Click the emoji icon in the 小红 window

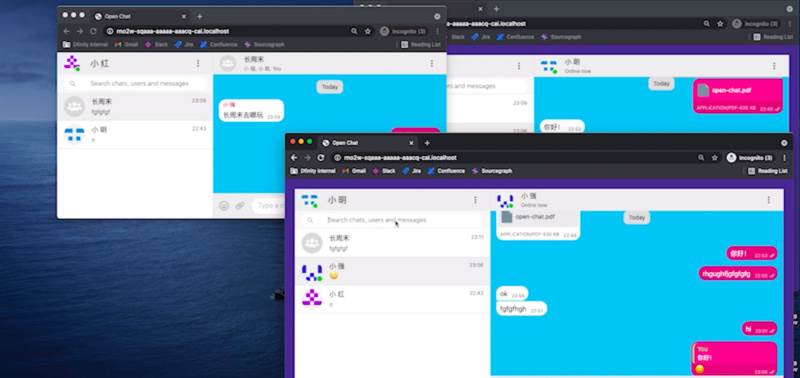point(224,206)
